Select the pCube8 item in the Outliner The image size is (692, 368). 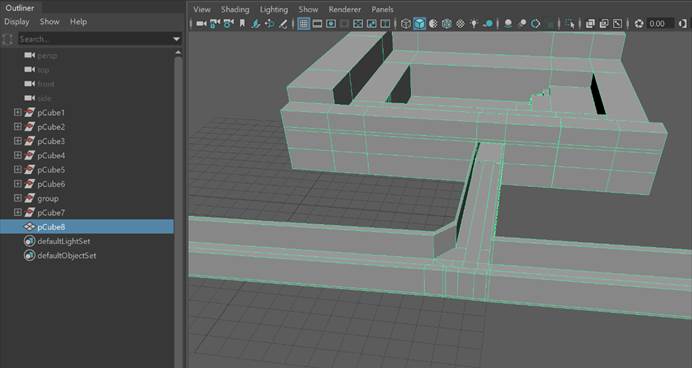tap(51, 227)
